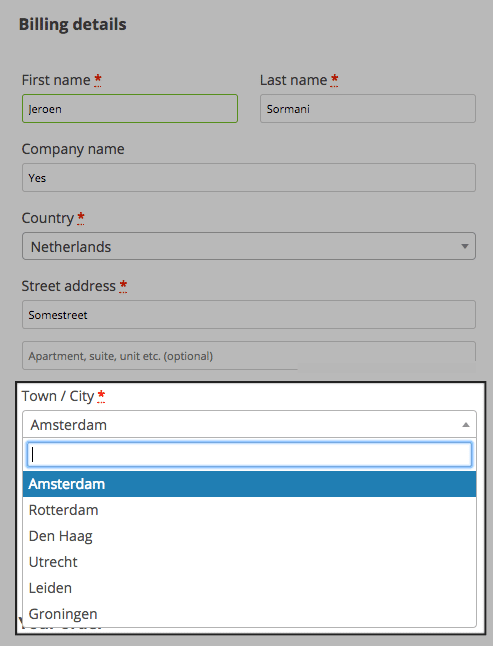Viewport: 493px width, 646px height.
Task: Select Amsterdam from the city list
Action: [x=249, y=484]
